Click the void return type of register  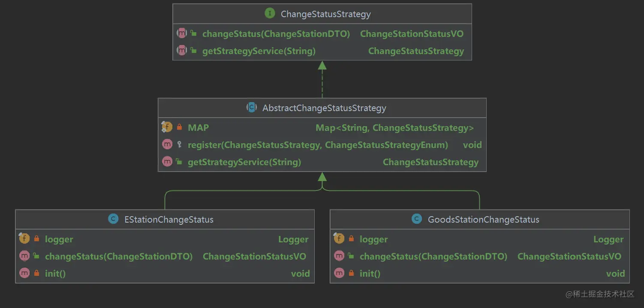click(472, 145)
